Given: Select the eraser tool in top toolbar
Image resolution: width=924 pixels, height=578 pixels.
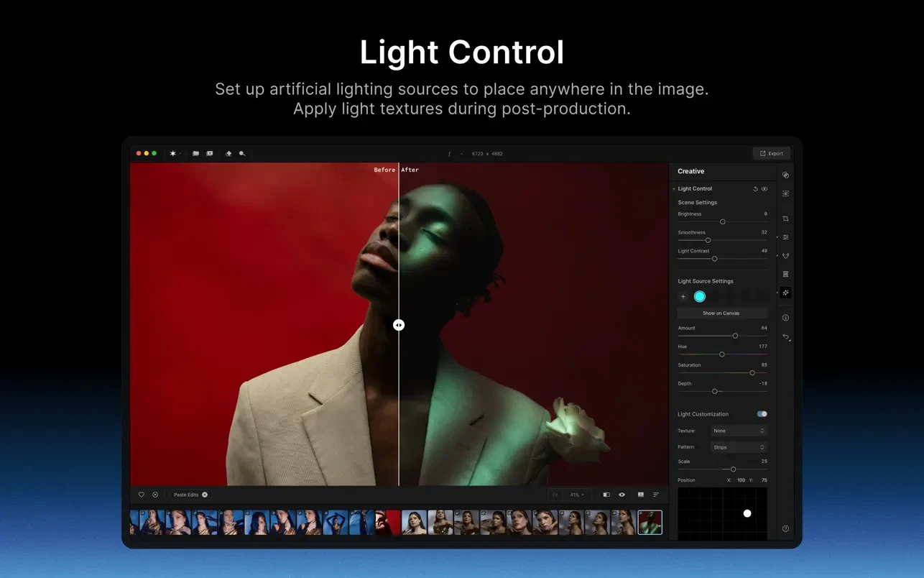Looking at the screenshot, I should [228, 154].
